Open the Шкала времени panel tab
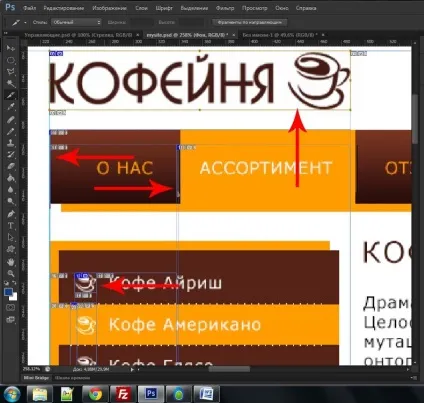This screenshot has width=424, height=403. [x=72, y=378]
